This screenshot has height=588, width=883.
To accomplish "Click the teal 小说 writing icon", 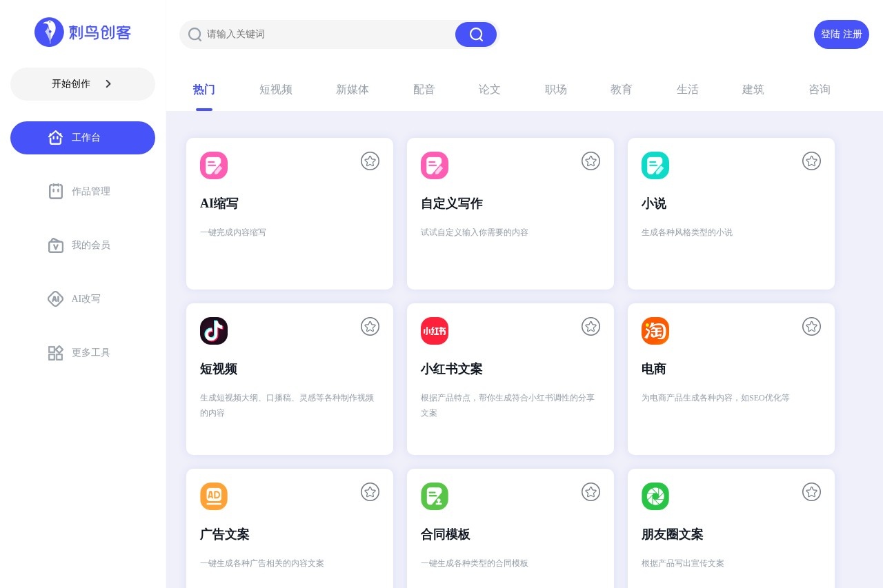I will 655,165.
